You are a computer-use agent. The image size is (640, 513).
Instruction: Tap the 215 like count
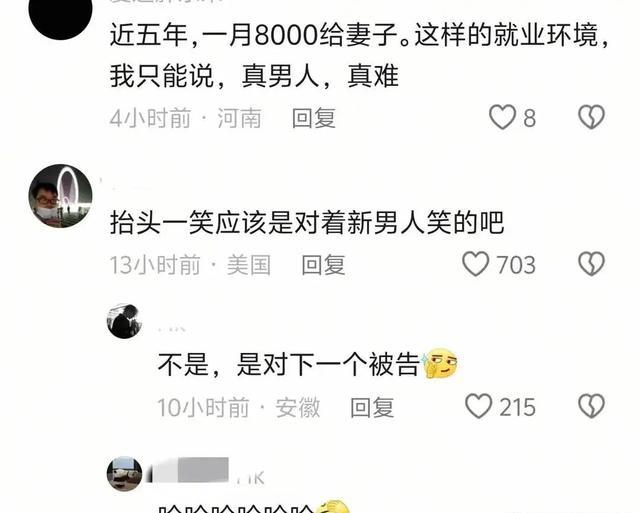point(518,407)
